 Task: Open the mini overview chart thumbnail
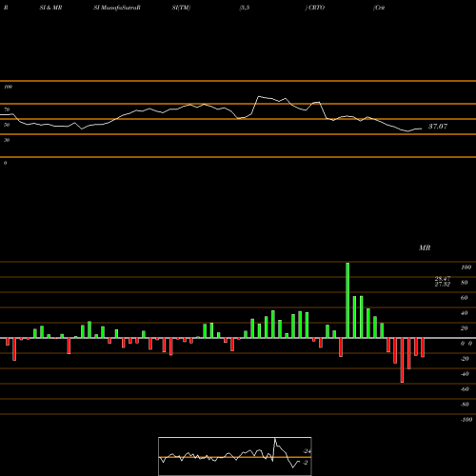235,456
